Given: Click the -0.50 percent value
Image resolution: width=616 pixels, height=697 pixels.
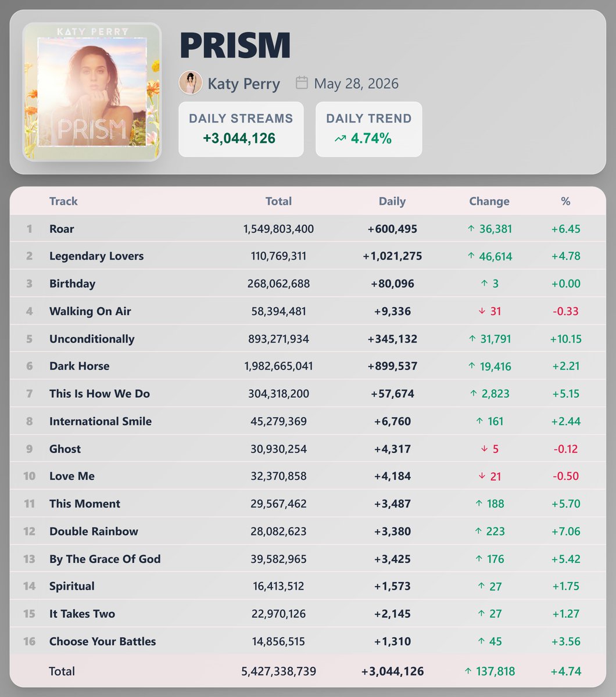Looking at the screenshot, I should [x=565, y=476].
